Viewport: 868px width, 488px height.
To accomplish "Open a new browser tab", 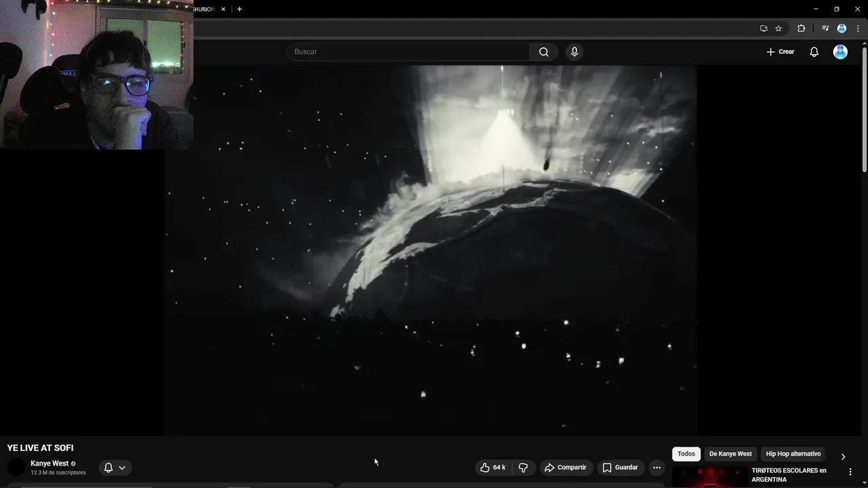I will coord(239,9).
